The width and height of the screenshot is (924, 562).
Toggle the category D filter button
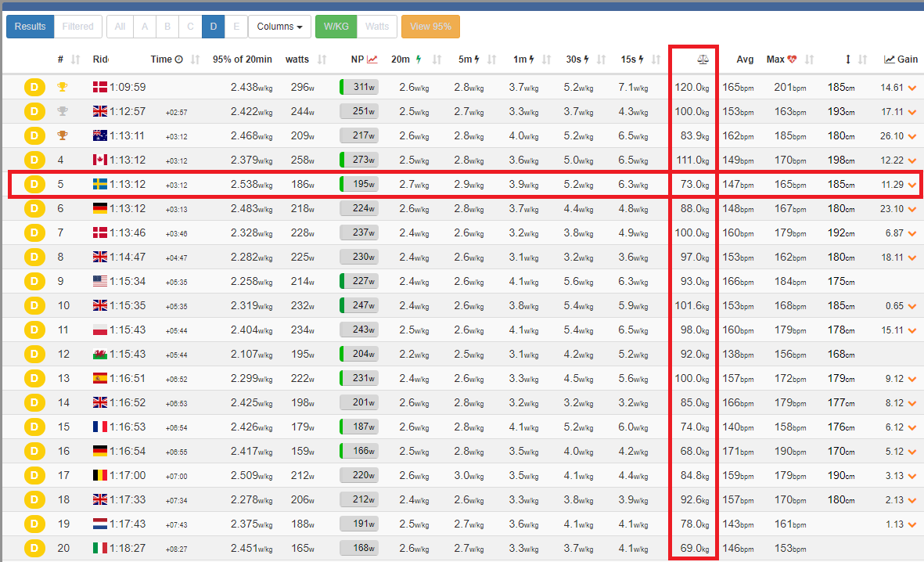pos(213,27)
